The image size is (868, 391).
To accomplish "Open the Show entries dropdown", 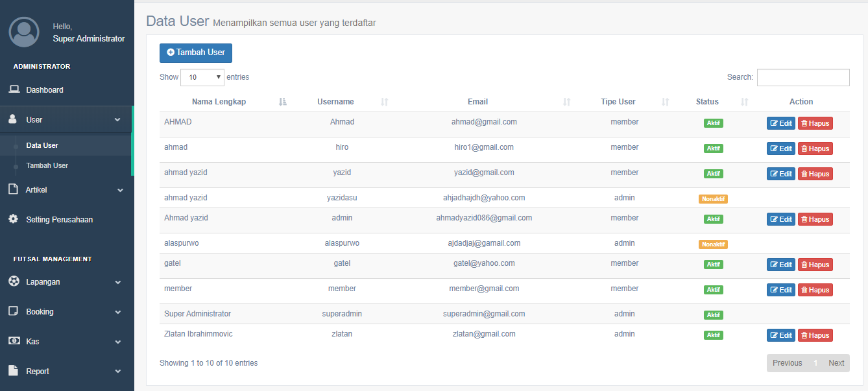I will point(202,77).
